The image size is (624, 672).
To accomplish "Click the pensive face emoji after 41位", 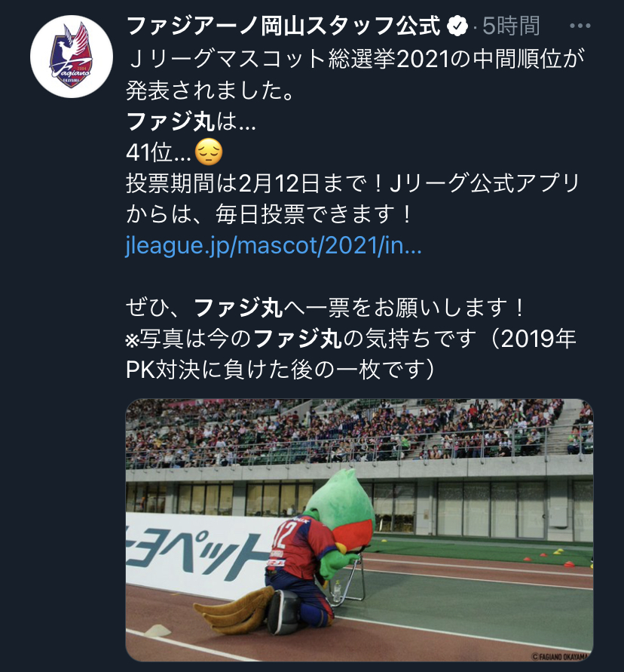I will tap(209, 152).
